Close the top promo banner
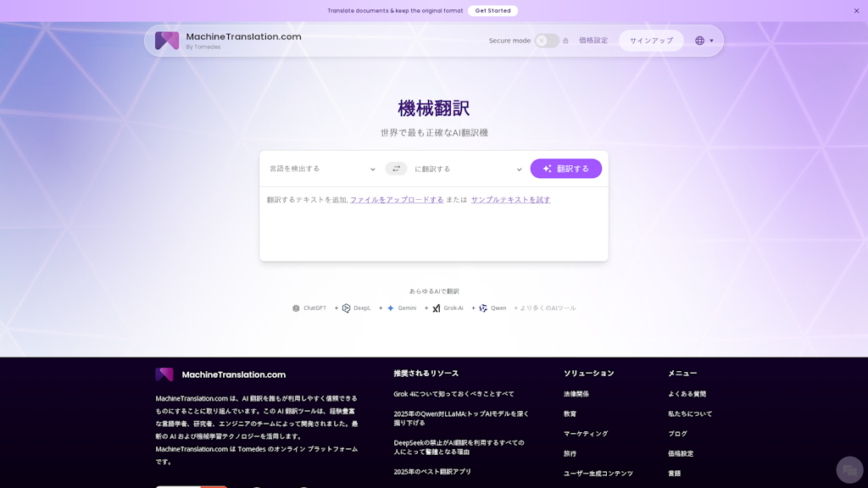Screen dimensions: 868x488 [856, 10]
